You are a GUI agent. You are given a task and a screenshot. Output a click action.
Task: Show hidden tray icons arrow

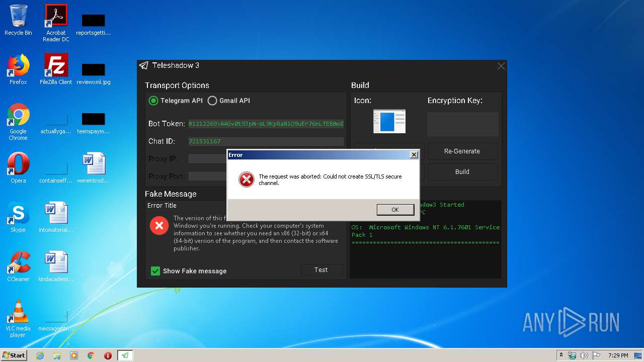tap(561, 355)
